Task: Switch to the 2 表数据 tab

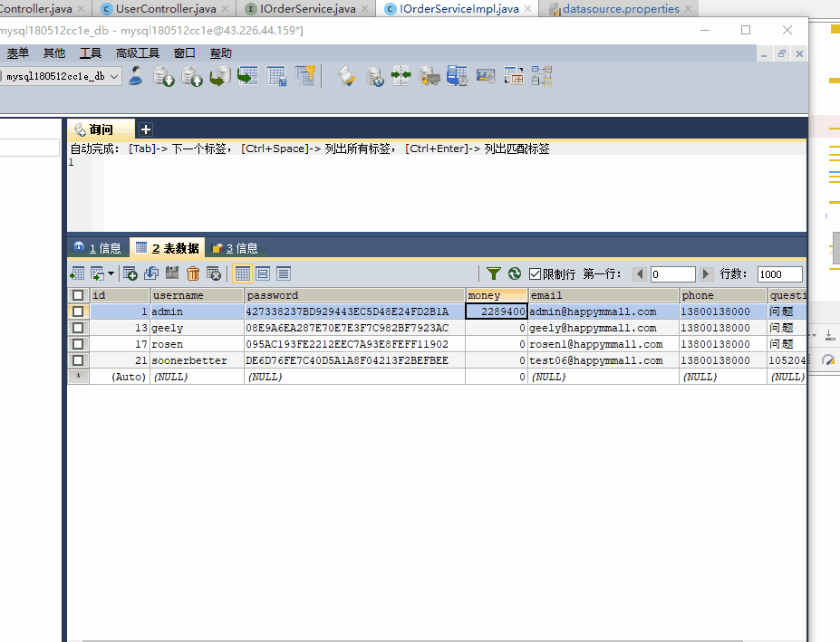Action: (x=167, y=247)
